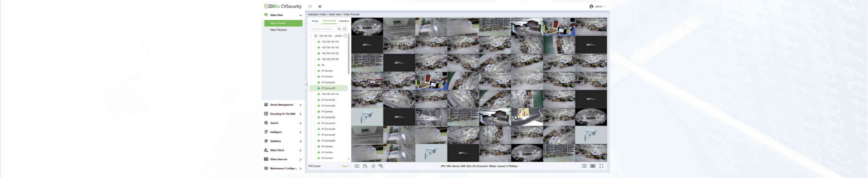The width and height of the screenshot is (868, 178).
Task: Select the green-highlighted camera placeholder tile
Action: (x=367, y=117)
